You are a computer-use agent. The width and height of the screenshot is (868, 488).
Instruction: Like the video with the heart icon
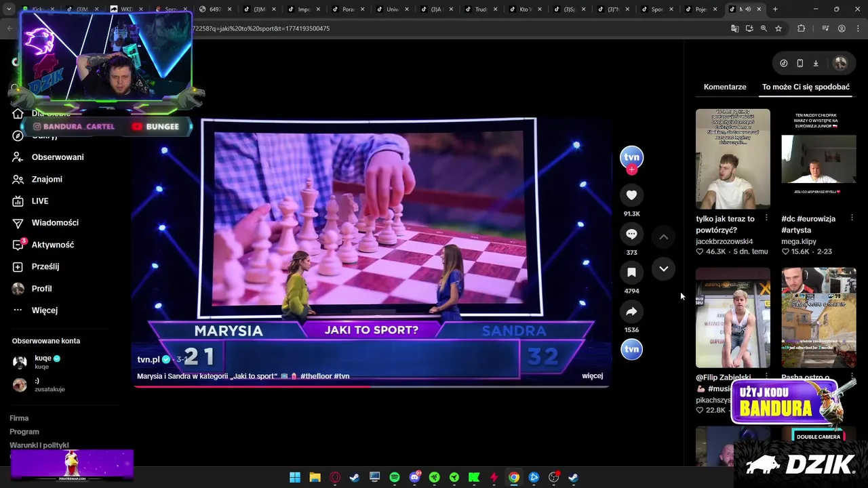tap(631, 195)
